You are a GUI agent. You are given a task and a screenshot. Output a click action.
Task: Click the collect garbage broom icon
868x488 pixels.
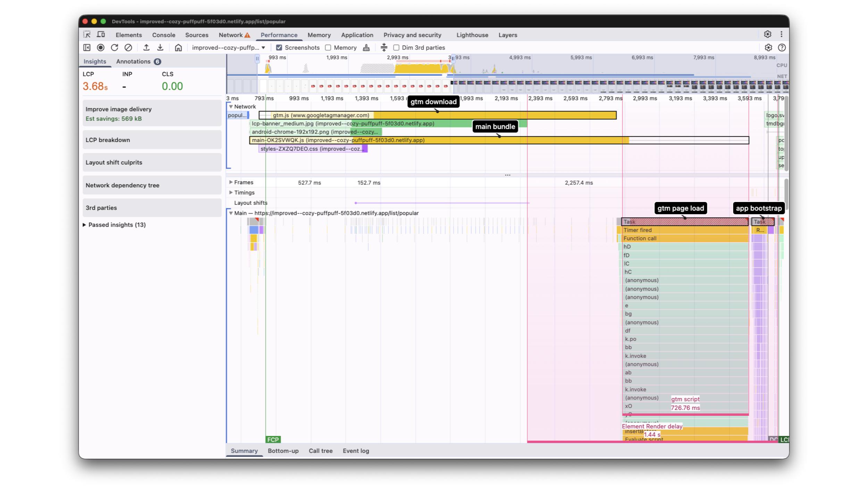366,48
